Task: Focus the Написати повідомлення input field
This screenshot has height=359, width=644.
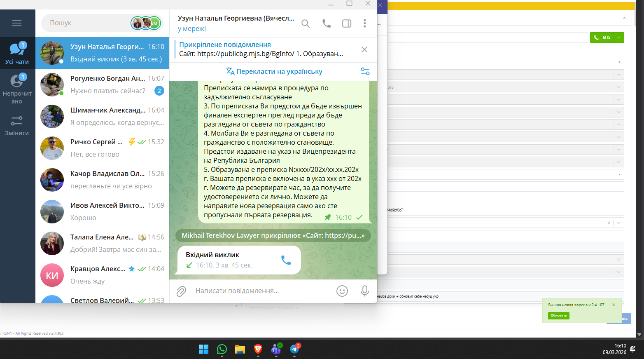Action: click(262, 291)
